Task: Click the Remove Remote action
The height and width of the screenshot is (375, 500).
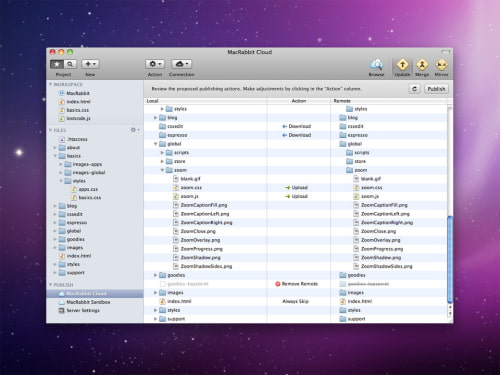Action: 297,284
